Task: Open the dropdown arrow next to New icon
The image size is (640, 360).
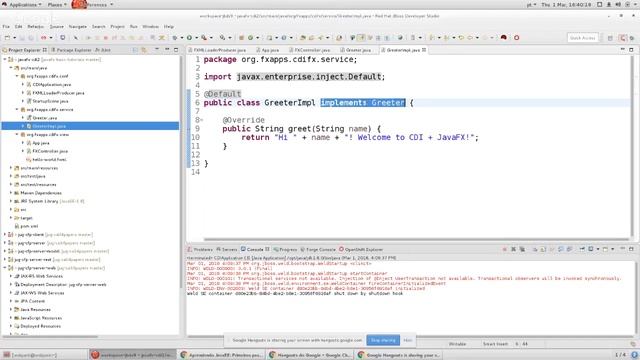Action: pos(14,38)
